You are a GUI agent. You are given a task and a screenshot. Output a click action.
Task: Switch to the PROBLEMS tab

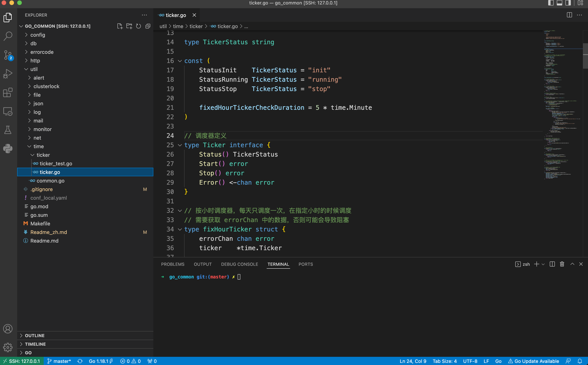173,264
